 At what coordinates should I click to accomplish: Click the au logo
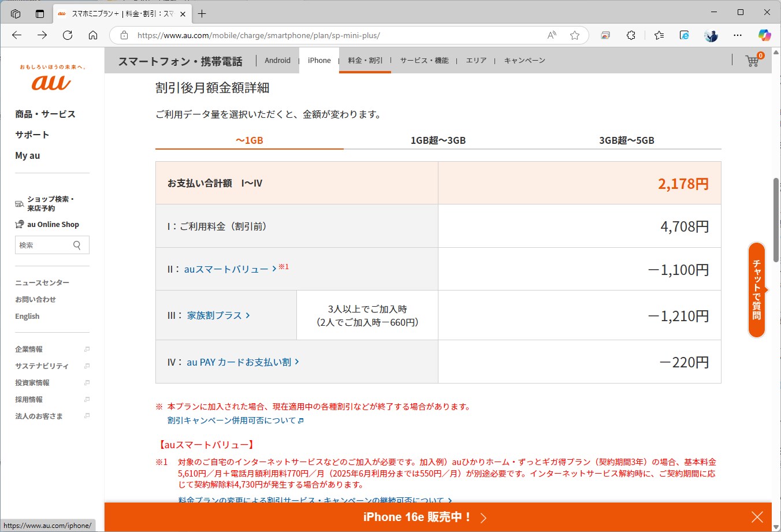tap(52, 83)
